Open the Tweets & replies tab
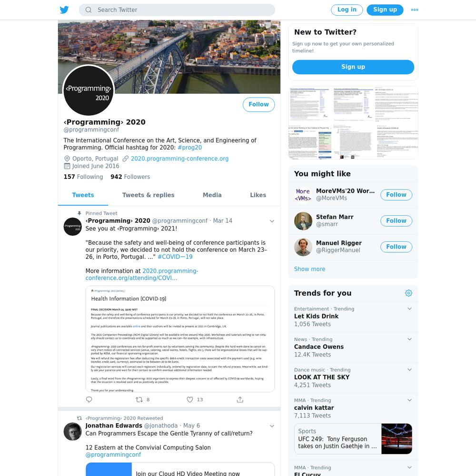This screenshot has width=476, height=476. [149, 195]
